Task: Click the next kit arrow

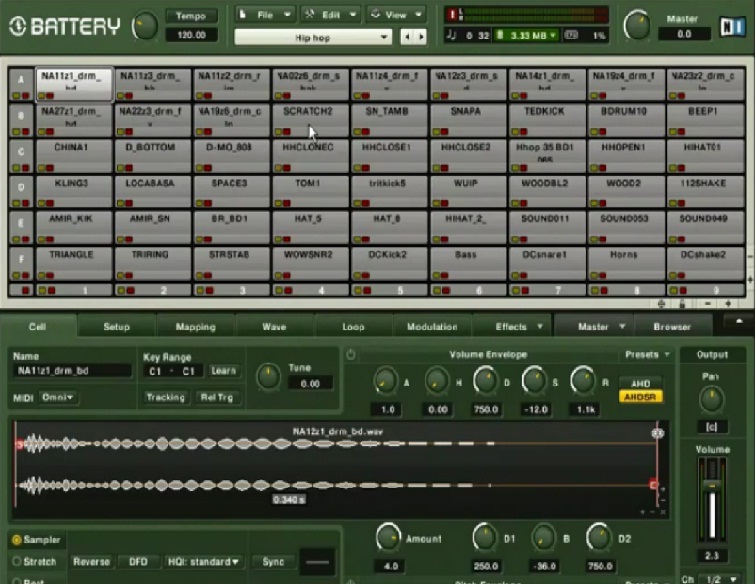Action: [421, 37]
